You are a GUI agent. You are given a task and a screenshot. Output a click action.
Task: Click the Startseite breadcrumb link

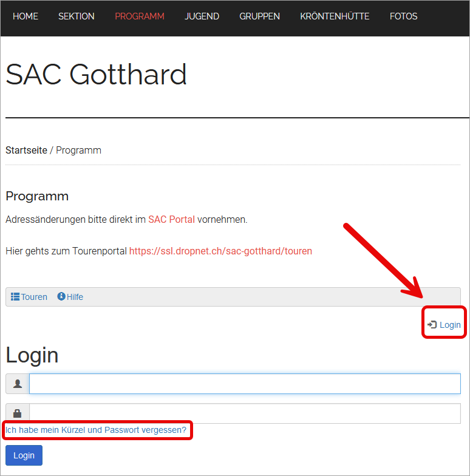tap(27, 151)
